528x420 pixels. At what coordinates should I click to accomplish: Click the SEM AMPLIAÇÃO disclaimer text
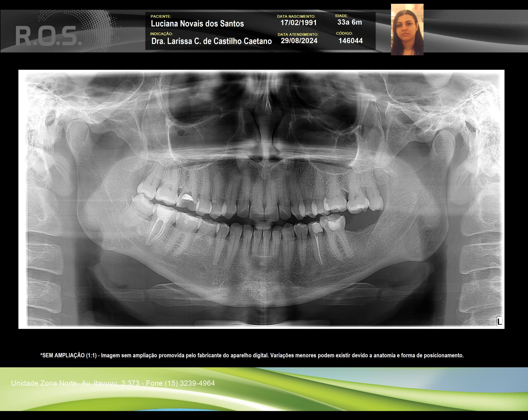252,355
